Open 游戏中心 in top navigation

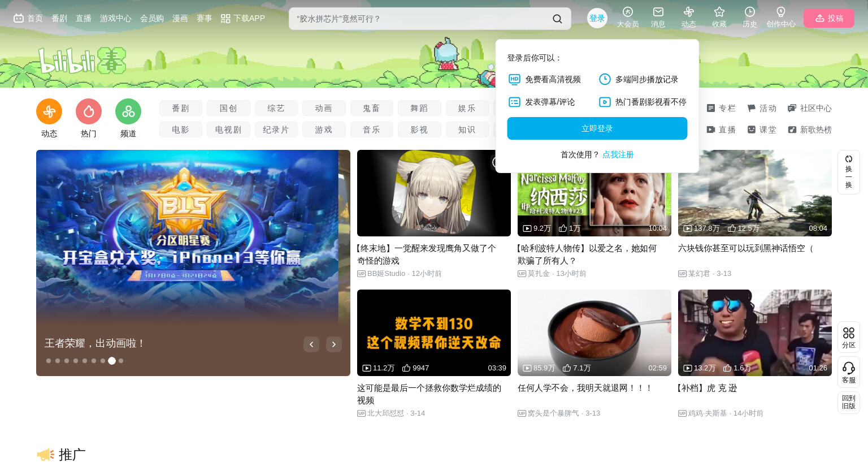pyautogui.click(x=116, y=18)
